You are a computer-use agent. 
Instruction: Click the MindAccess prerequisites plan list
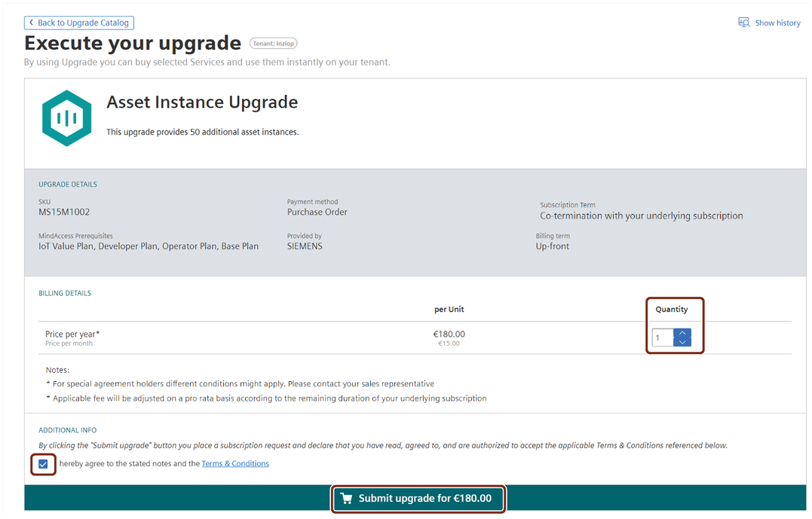pos(148,246)
